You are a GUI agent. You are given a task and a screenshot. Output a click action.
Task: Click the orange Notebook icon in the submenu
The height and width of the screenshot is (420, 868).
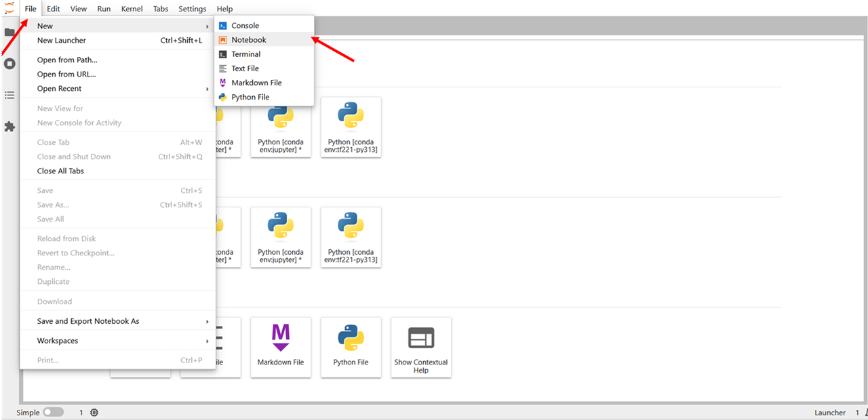tap(222, 40)
